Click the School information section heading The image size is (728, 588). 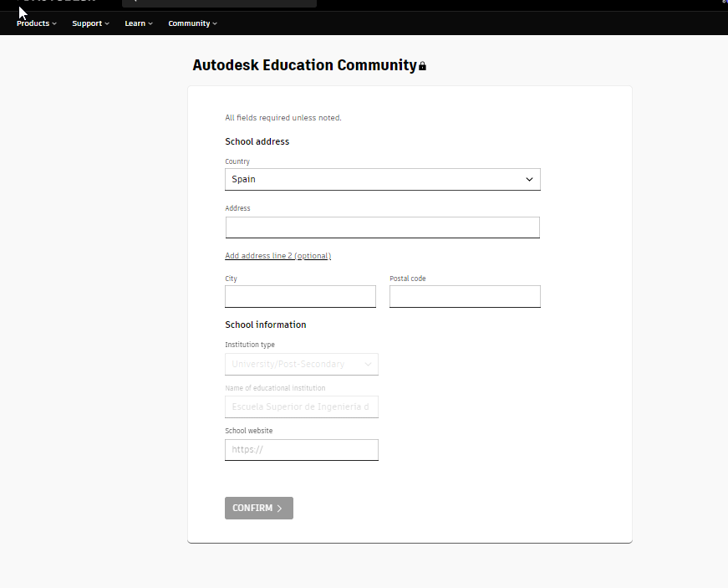click(265, 325)
